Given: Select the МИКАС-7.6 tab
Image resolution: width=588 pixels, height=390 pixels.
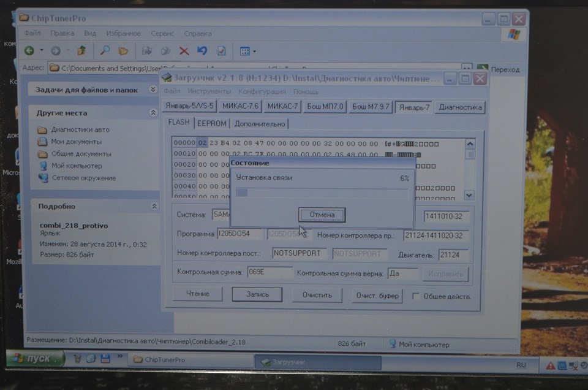Looking at the screenshot, I should [240, 106].
